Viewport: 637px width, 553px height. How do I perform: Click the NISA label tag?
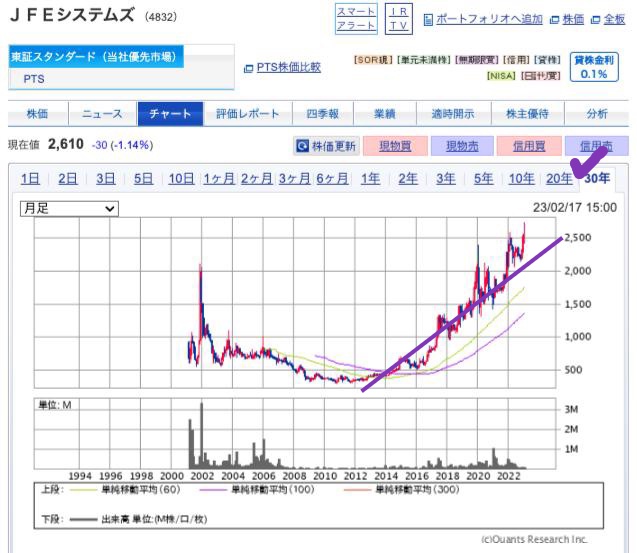point(501,76)
